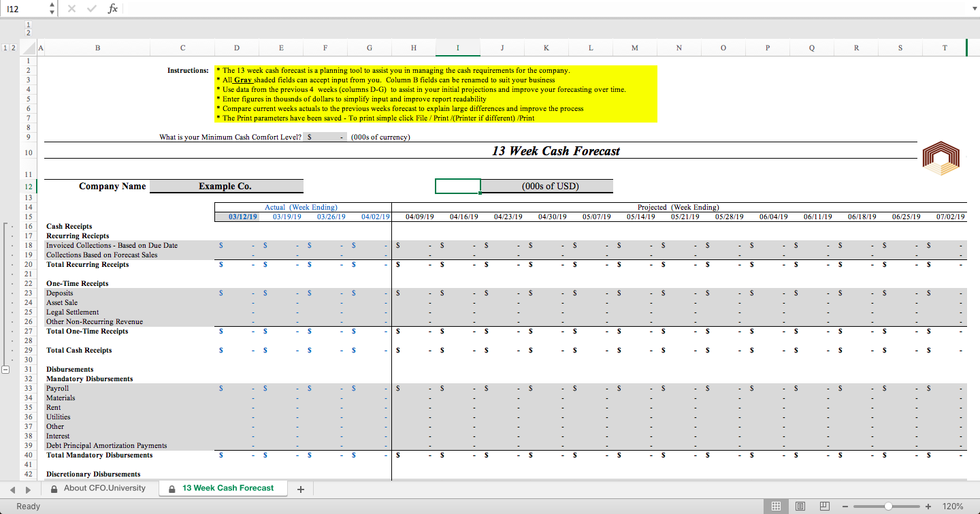
Task: Select column header D
Action: [x=237, y=48]
